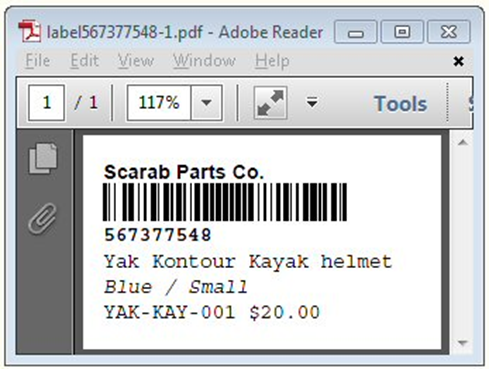
Task: Expand the zoom percentage dropdown arrow
Action: (x=206, y=103)
